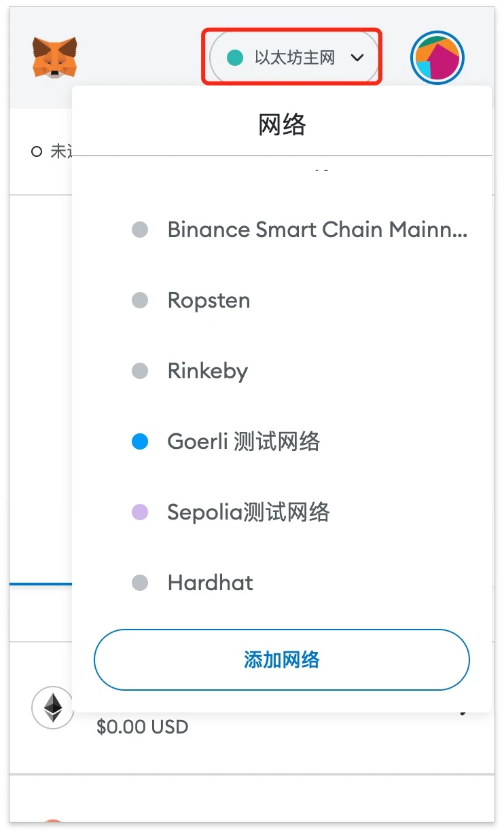
Task: Click the Ethereum token icon
Action: (52, 707)
